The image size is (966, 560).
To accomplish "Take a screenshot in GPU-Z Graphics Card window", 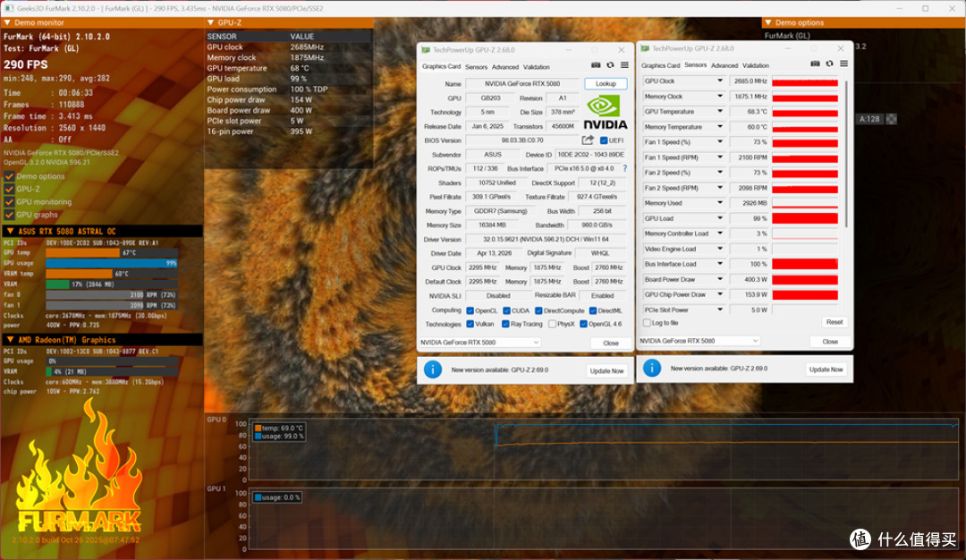I will pyautogui.click(x=596, y=65).
